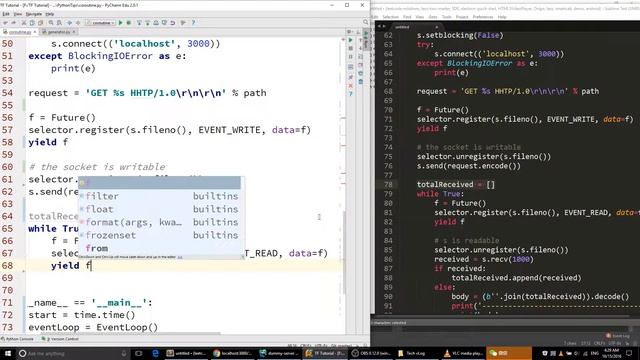The image size is (640, 360).
Task: Switch to the coroutine.py editor tab
Action: 20,32
